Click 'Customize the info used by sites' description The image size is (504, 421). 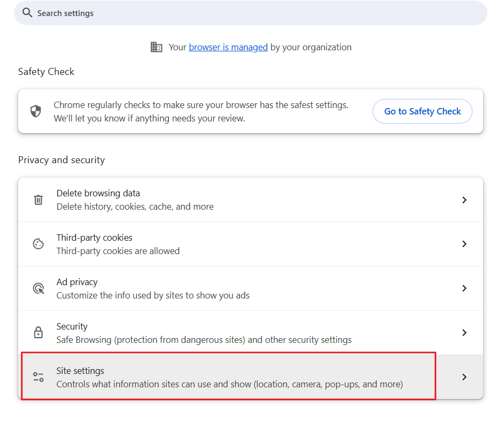[x=153, y=295]
